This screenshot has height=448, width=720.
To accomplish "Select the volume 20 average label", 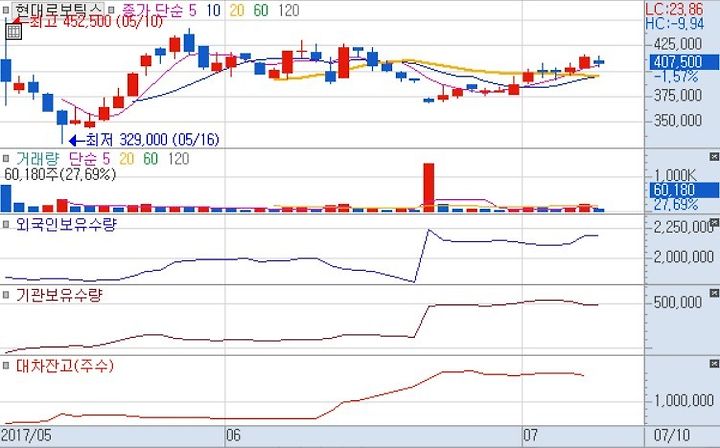I will point(127,159).
